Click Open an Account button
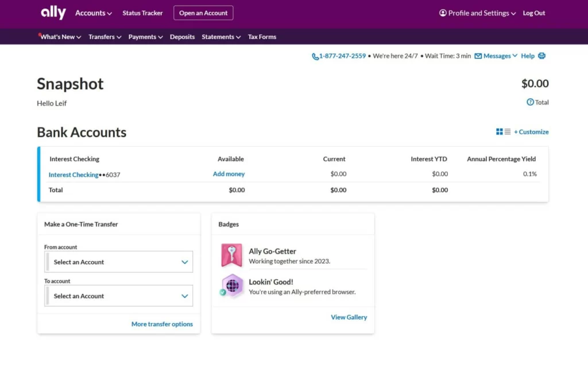Screen dimensions: 588x374 203,13
